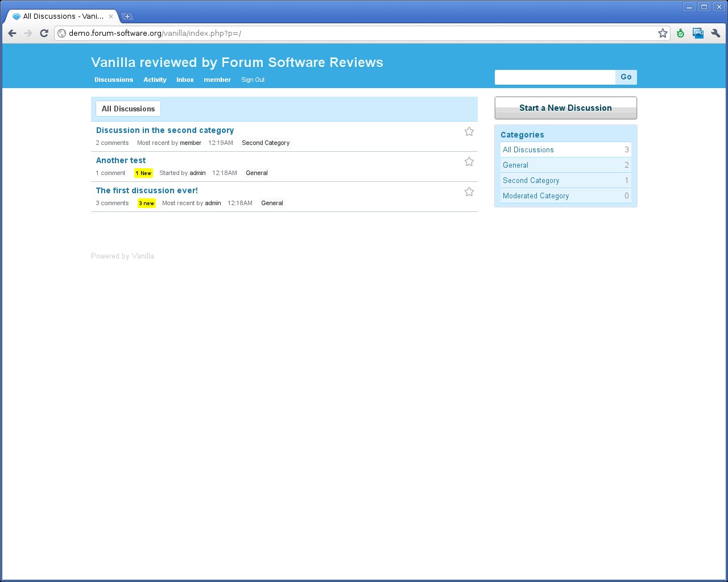
Task: Click the browser forward arrow
Action: coord(28,34)
